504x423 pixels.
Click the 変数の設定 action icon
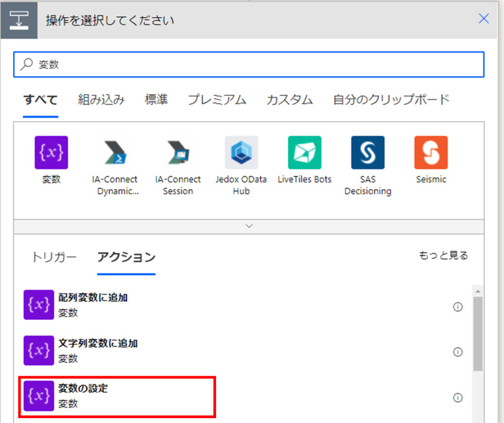point(38,395)
